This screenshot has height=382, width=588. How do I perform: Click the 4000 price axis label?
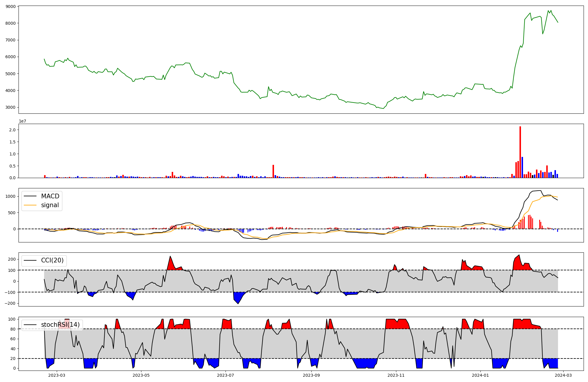pos(11,91)
